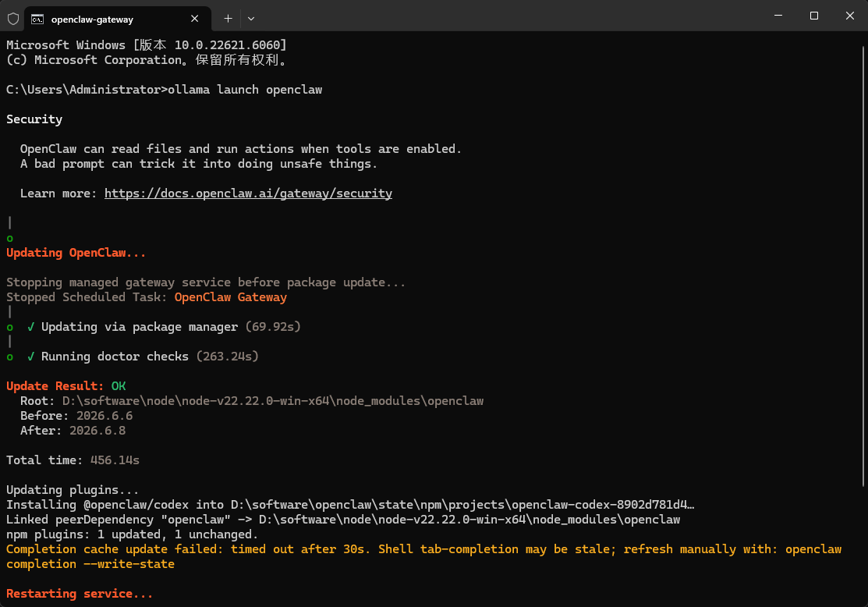
Task: Click the '(c) Microsoft Corporation' copyright line
Action: point(147,60)
